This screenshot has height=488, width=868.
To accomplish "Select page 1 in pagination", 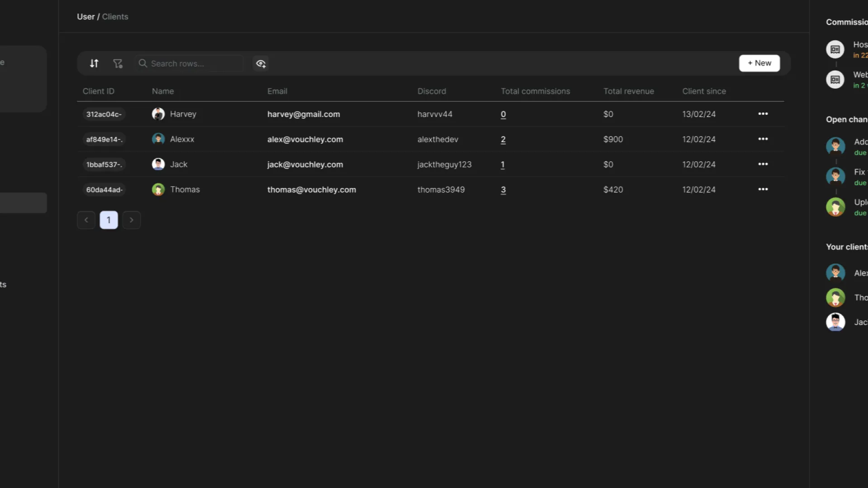I will tap(108, 220).
